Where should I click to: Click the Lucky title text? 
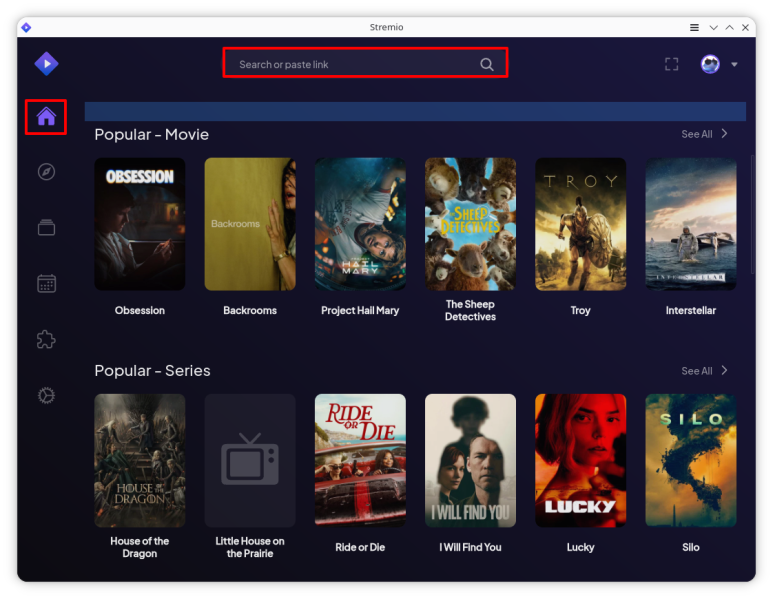(x=581, y=547)
